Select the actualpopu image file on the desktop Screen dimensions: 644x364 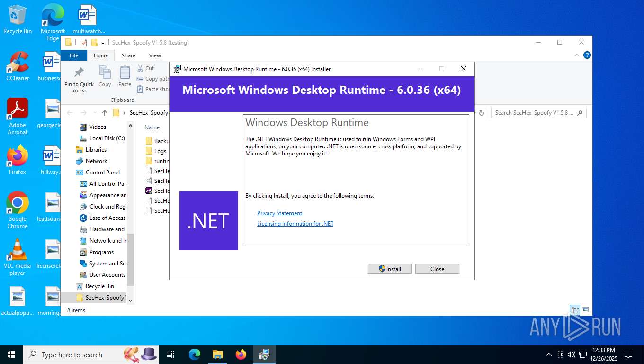18,301
